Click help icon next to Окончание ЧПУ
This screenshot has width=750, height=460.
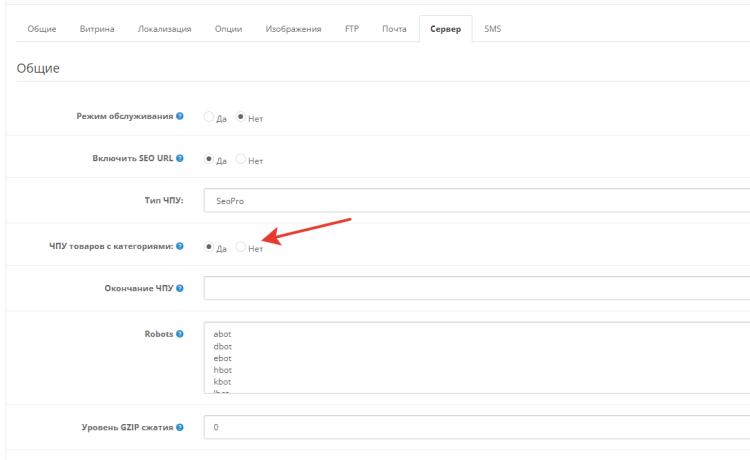point(180,288)
